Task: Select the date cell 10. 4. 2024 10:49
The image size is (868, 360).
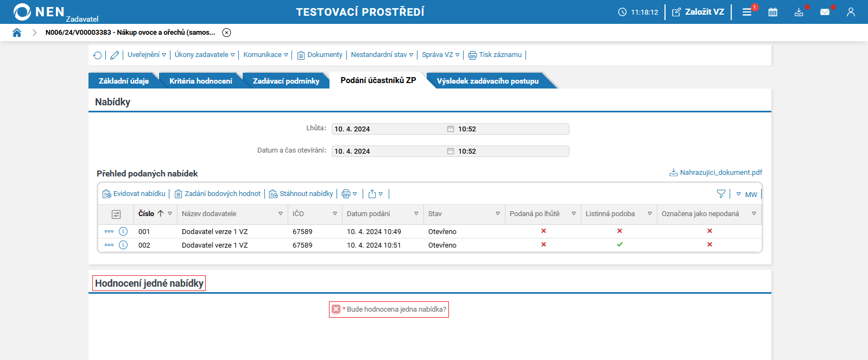Action: (374, 231)
